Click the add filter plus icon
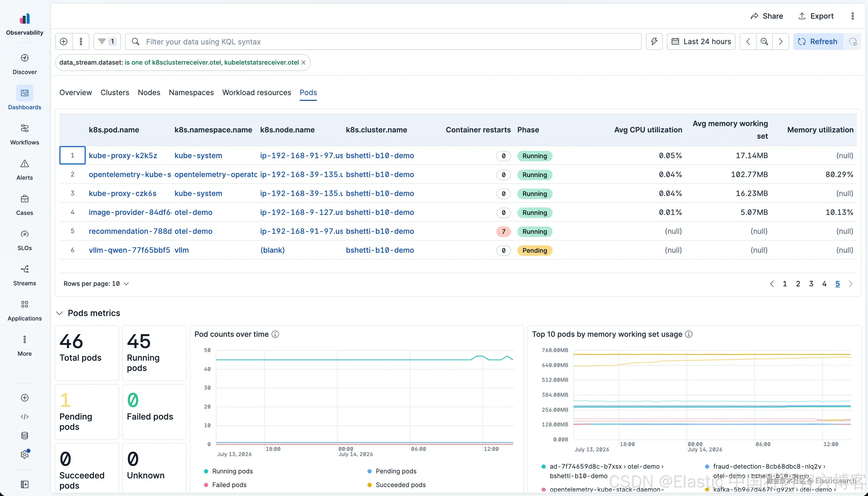The width and height of the screenshot is (868, 496). [64, 42]
